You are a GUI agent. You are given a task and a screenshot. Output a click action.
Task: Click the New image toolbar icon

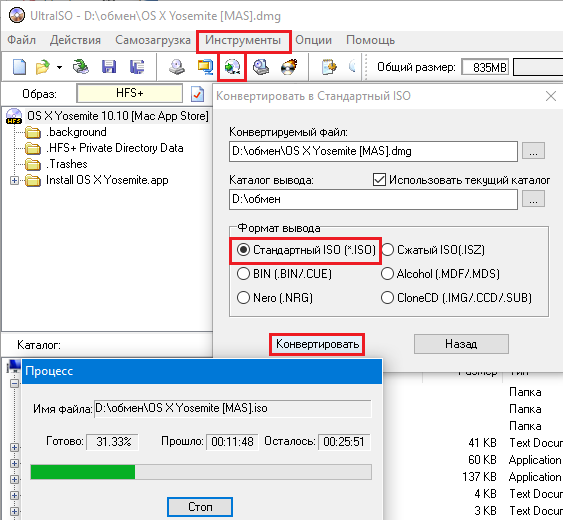pyautogui.click(x=19, y=67)
